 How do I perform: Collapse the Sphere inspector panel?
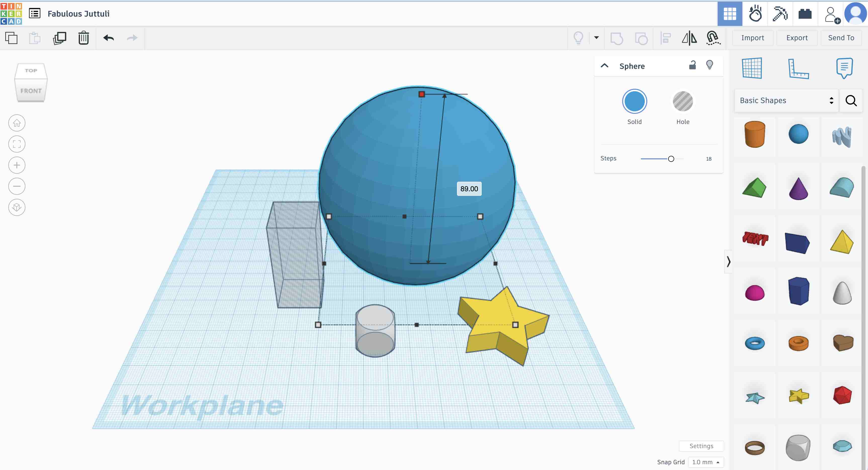(x=605, y=66)
